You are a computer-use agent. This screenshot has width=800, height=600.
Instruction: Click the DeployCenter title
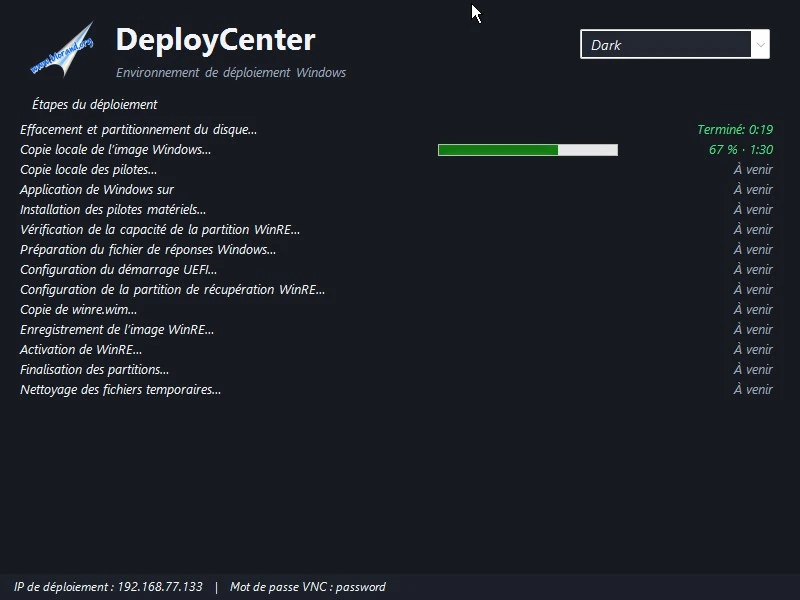pyautogui.click(x=215, y=40)
